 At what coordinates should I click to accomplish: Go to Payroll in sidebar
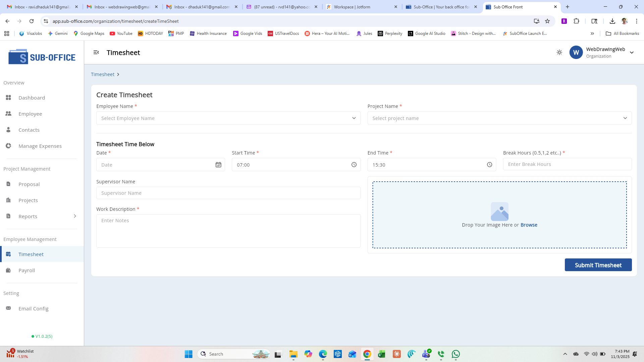[26, 270]
